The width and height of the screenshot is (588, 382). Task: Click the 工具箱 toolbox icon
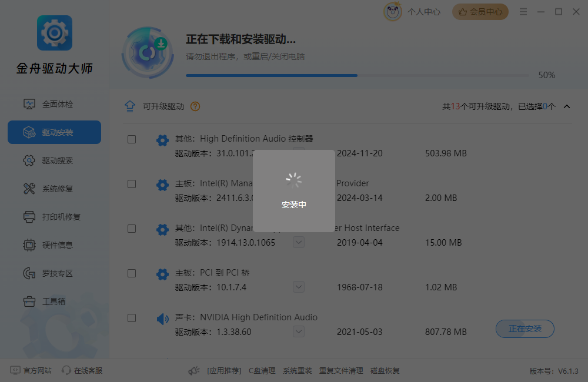point(29,301)
